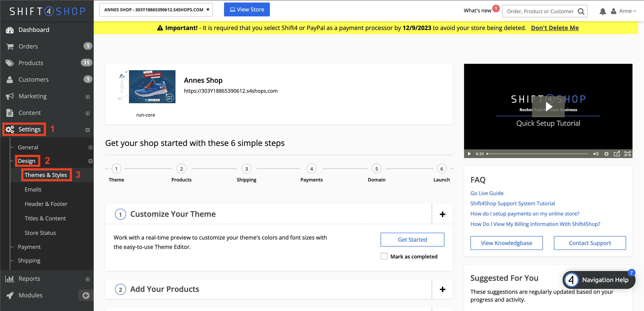The height and width of the screenshot is (311, 644).
Task: Click the video share icon
Action: coord(617,154)
